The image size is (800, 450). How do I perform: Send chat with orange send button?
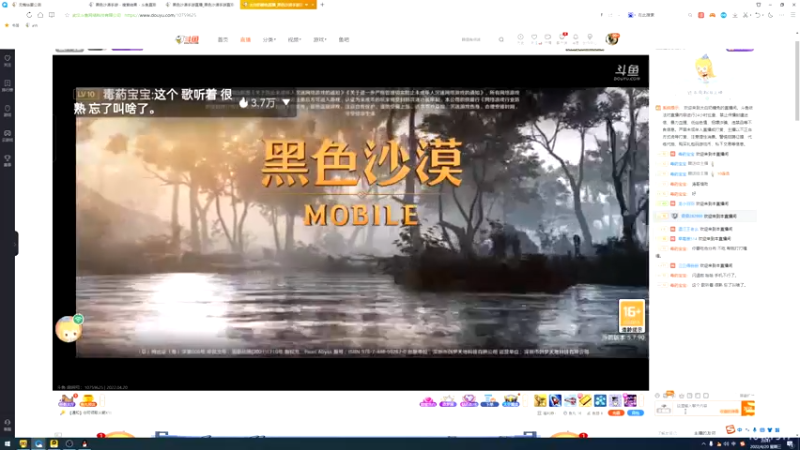(x=748, y=408)
